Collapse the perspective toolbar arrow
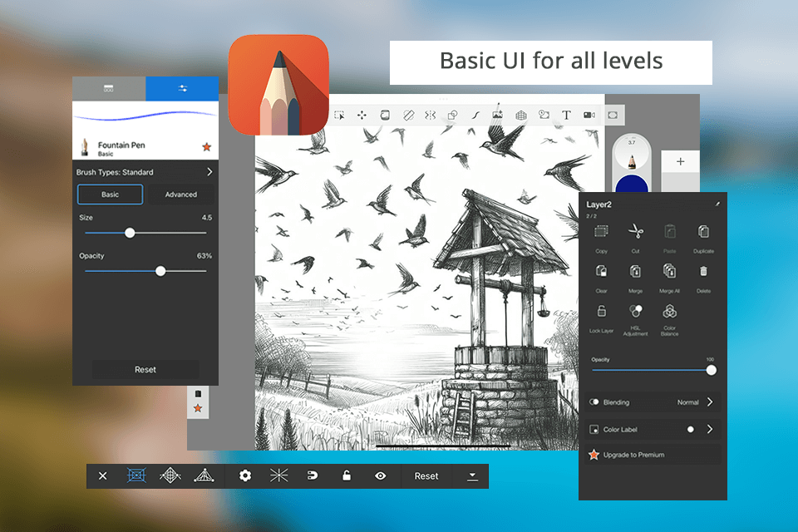This screenshot has height=532, width=798. tap(472, 476)
